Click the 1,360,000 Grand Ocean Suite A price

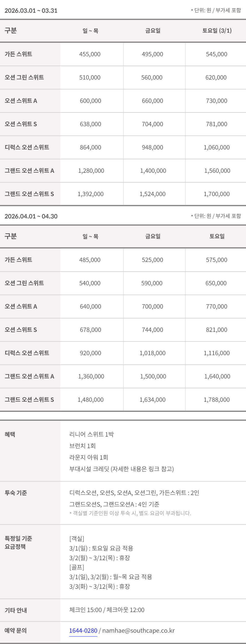point(91,377)
